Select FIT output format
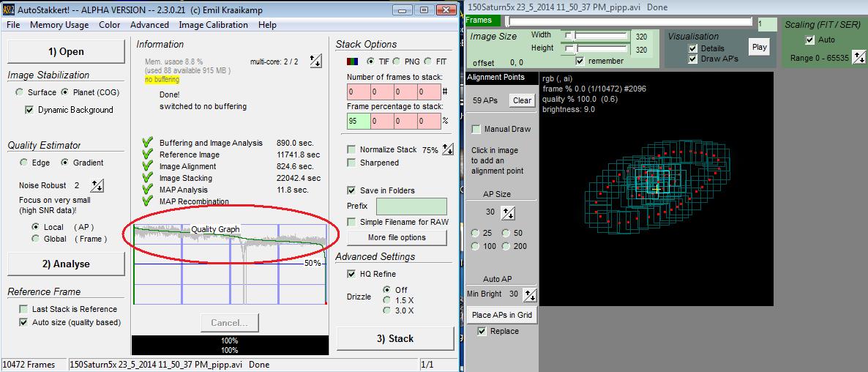This screenshot has width=868, height=372. coord(428,62)
